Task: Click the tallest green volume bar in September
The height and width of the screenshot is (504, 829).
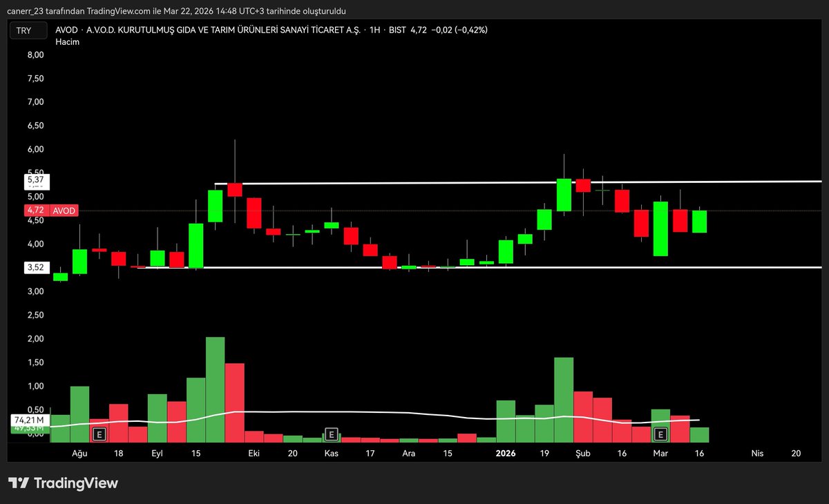Action: (x=215, y=389)
